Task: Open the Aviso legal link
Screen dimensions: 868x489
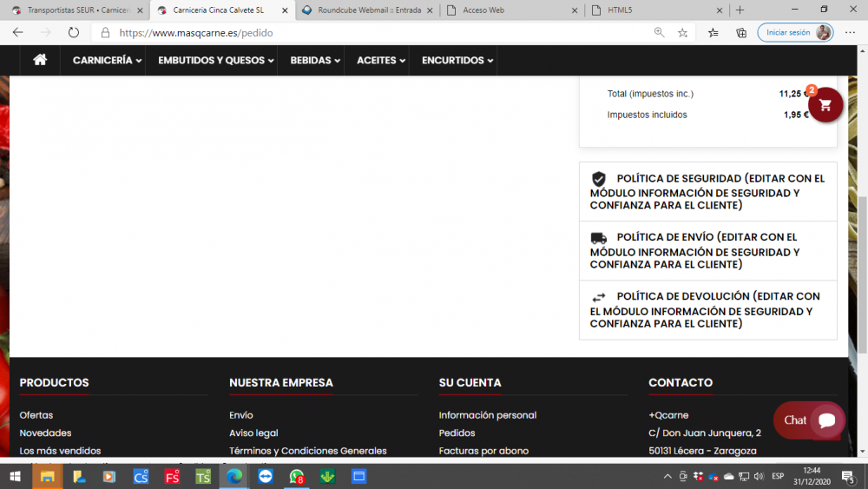Action: click(x=253, y=433)
